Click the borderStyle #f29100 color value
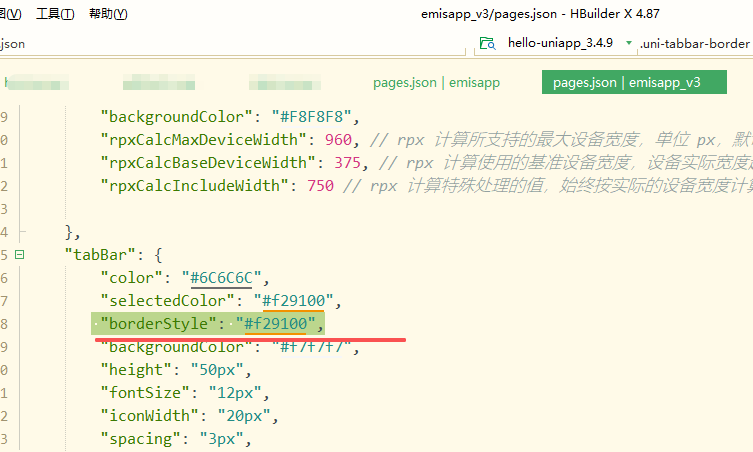 pyautogui.click(x=281, y=323)
